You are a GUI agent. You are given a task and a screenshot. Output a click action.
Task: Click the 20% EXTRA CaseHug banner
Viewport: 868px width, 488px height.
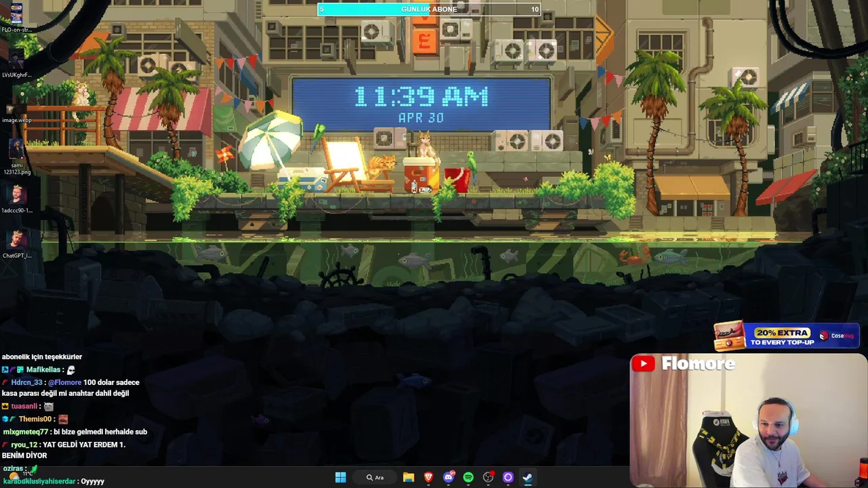click(787, 336)
